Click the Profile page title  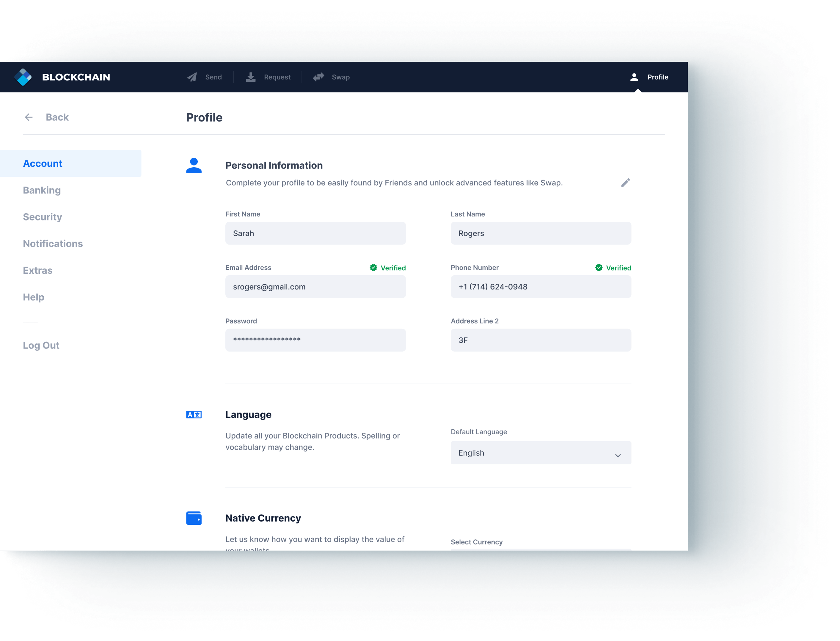tap(204, 117)
